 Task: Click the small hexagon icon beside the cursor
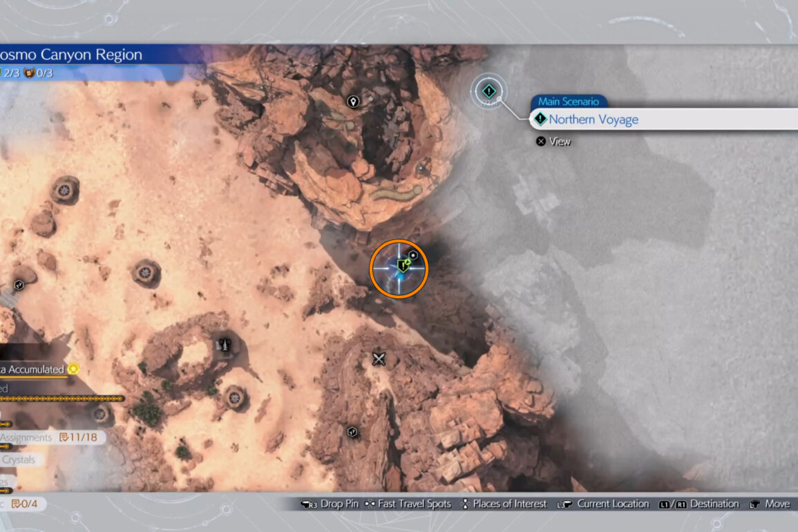pos(413,255)
